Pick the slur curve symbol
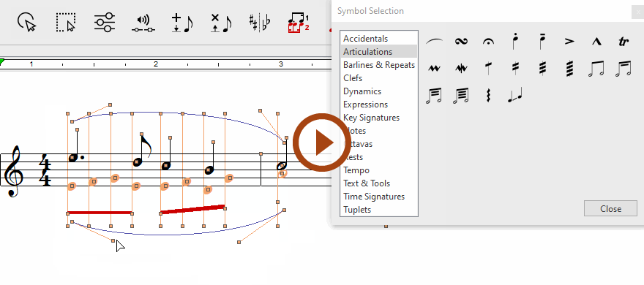The width and height of the screenshot is (644, 285). point(435,41)
